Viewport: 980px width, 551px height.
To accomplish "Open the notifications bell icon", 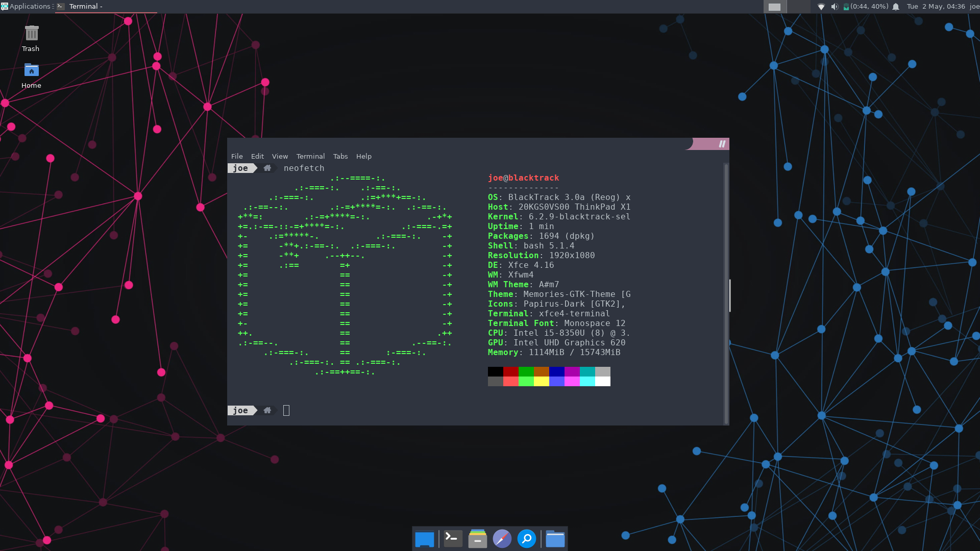I will (896, 7).
